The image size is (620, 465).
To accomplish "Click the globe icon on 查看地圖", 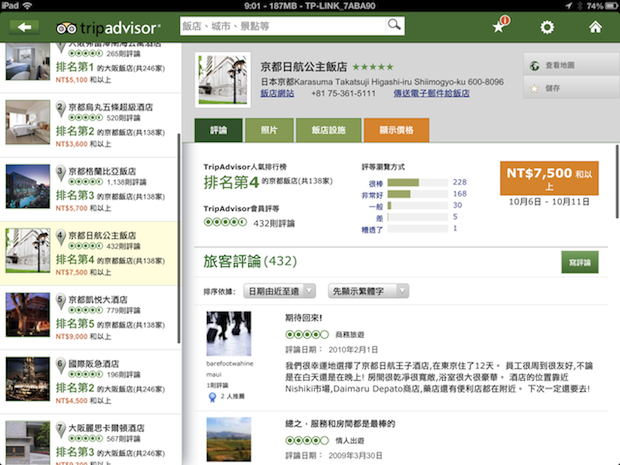I will pyautogui.click(x=534, y=66).
